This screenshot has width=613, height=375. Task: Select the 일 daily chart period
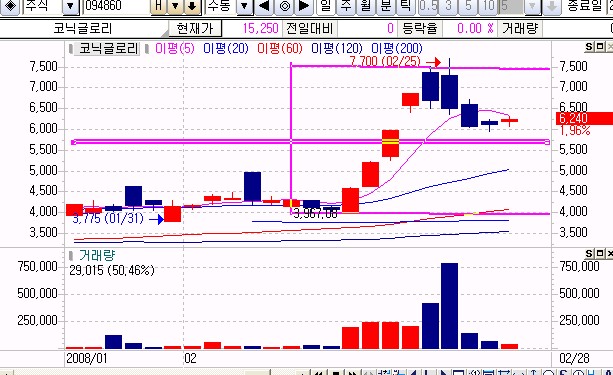[x=326, y=6]
